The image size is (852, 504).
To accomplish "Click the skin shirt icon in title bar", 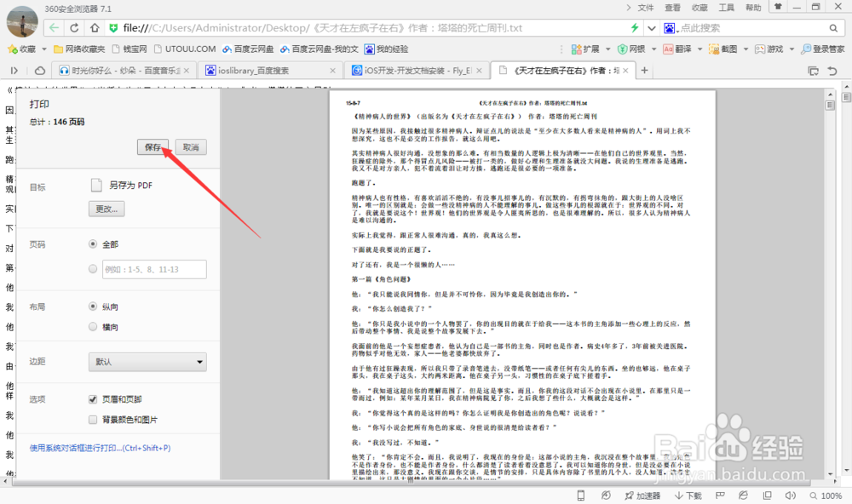I will click(x=778, y=7).
